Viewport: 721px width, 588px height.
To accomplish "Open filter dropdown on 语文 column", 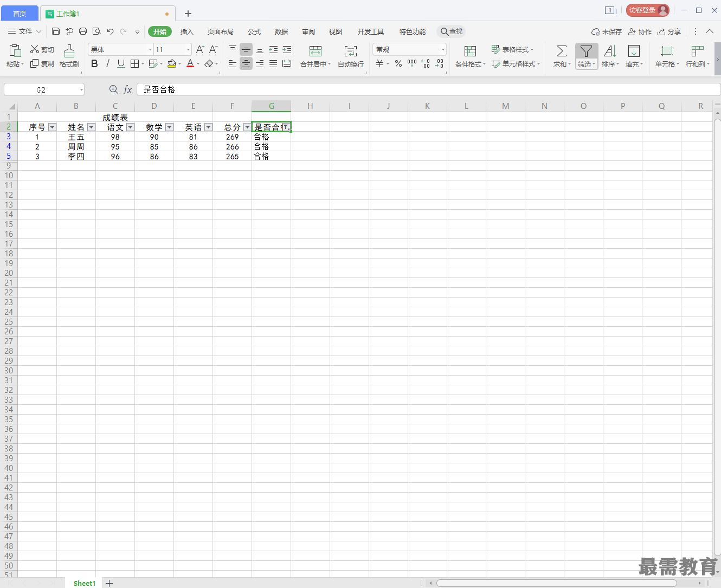I will (x=131, y=127).
